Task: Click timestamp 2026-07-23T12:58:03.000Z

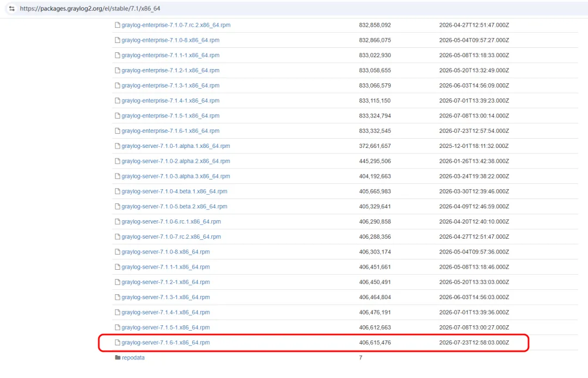Action: click(474, 343)
